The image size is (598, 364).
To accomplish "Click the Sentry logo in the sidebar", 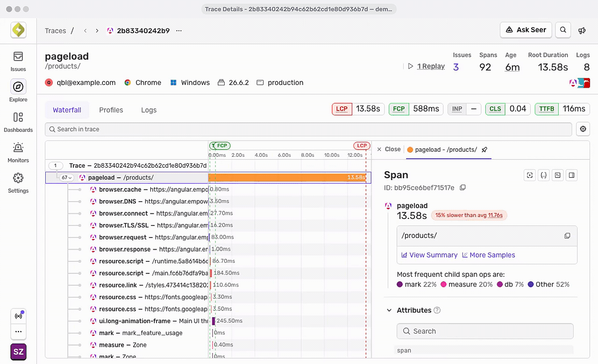I will pyautogui.click(x=18, y=30).
